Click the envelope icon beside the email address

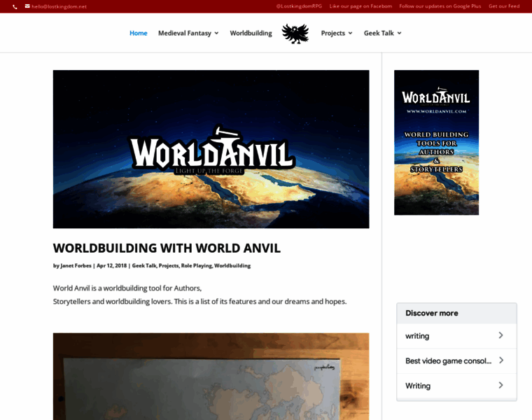click(x=27, y=6)
